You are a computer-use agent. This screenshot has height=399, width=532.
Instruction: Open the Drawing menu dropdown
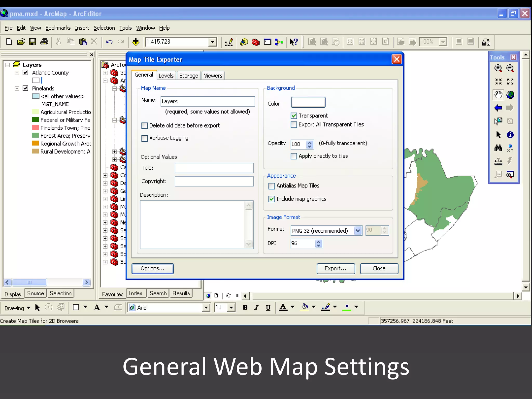click(x=17, y=308)
